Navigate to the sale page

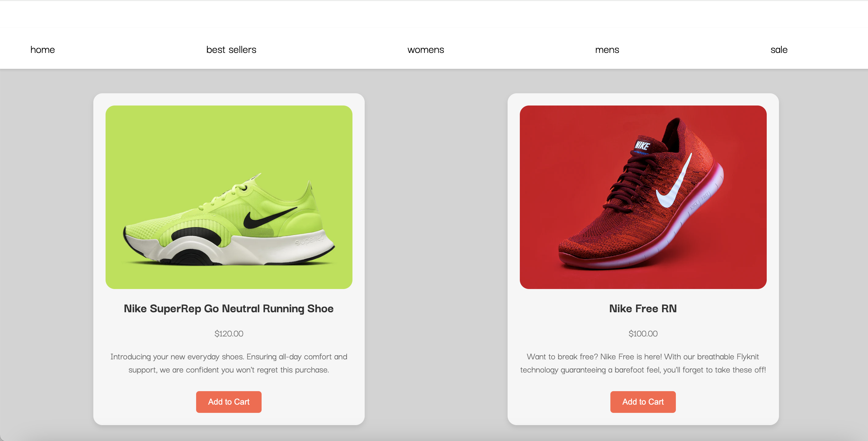[779, 50]
